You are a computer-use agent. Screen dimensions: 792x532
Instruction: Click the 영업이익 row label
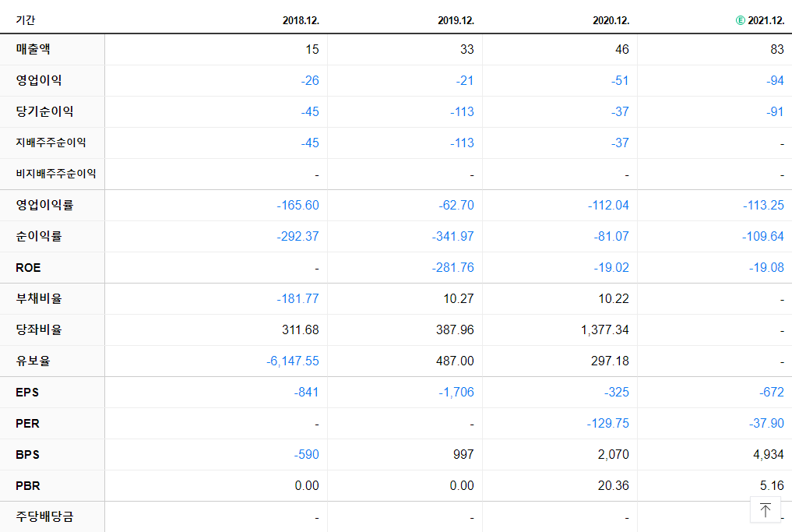pyautogui.click(x=39, y=80)
